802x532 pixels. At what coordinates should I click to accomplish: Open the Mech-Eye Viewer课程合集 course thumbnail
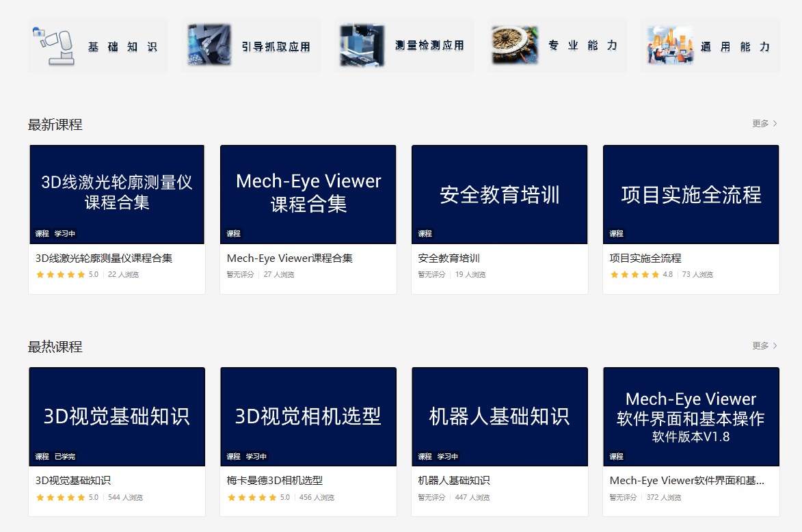tap(308, 194)
